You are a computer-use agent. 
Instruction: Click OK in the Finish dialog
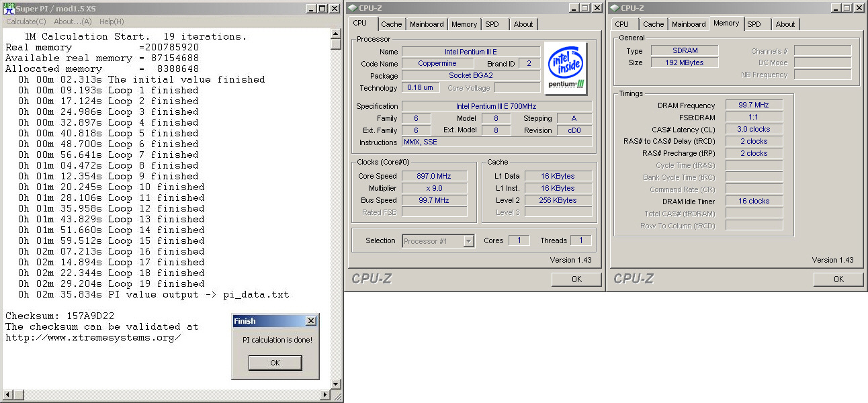[275, 363]
